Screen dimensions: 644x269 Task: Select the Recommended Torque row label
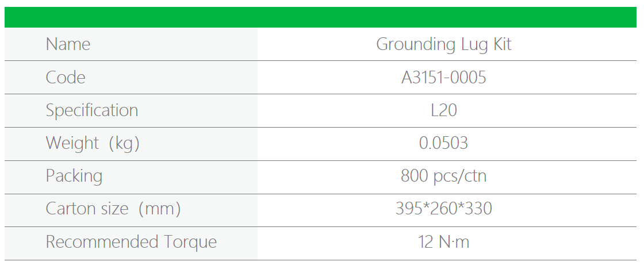point(131,242)
